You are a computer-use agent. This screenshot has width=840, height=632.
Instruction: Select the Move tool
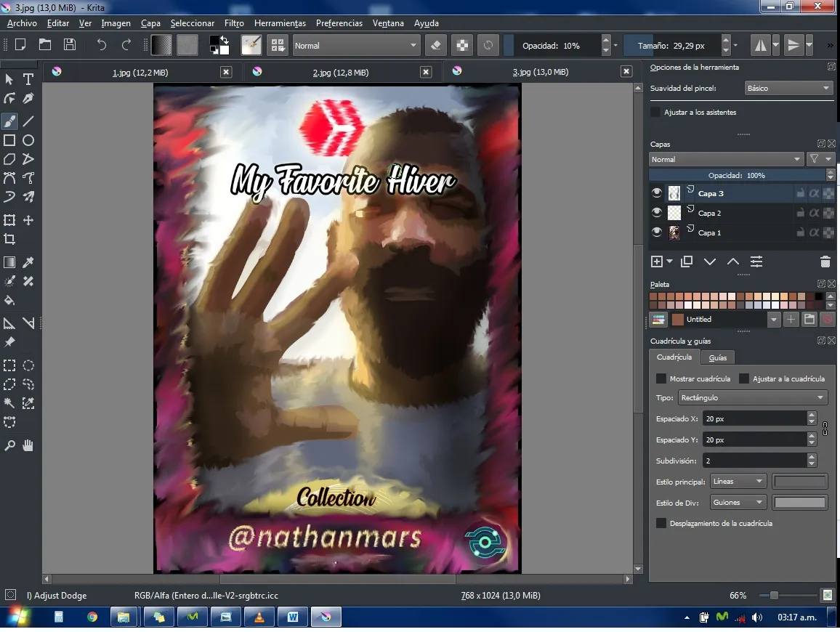click(28, 220)
